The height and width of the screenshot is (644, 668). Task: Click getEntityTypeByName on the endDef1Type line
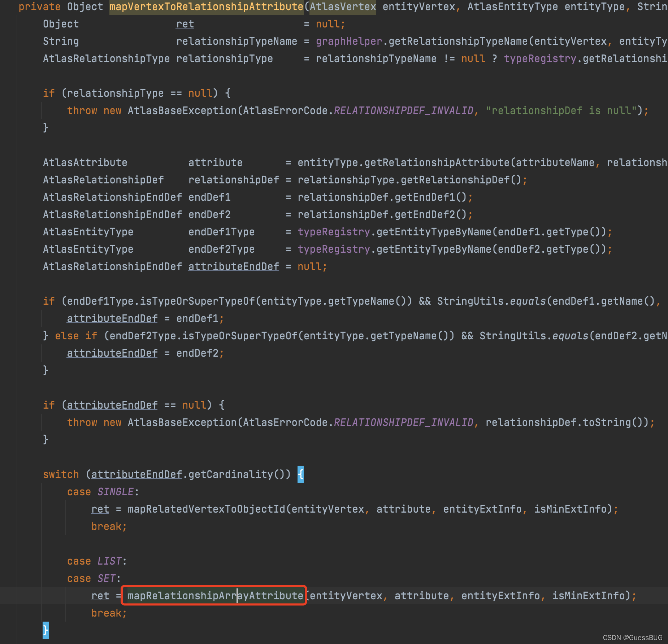click(x=434, y=232)
